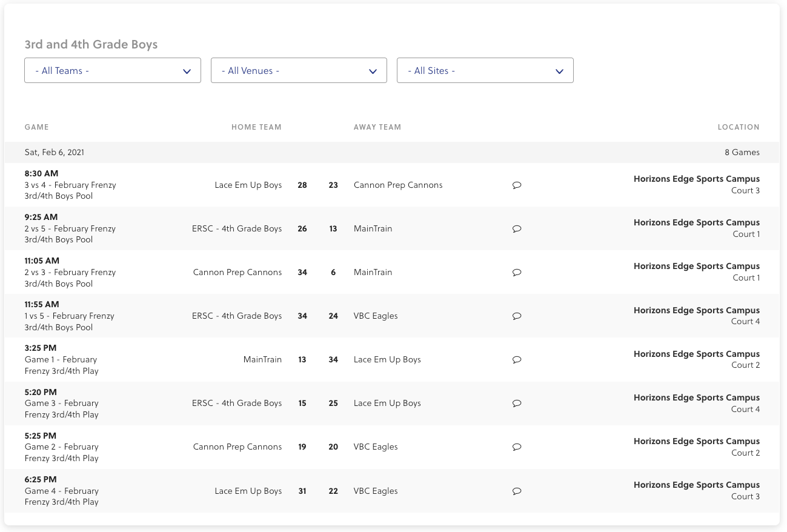Image resolution: width=787 pixels, height=532 pixels.
Task: Click home team MainTrain in 3:25 PM row
Action: pos(262,359)
